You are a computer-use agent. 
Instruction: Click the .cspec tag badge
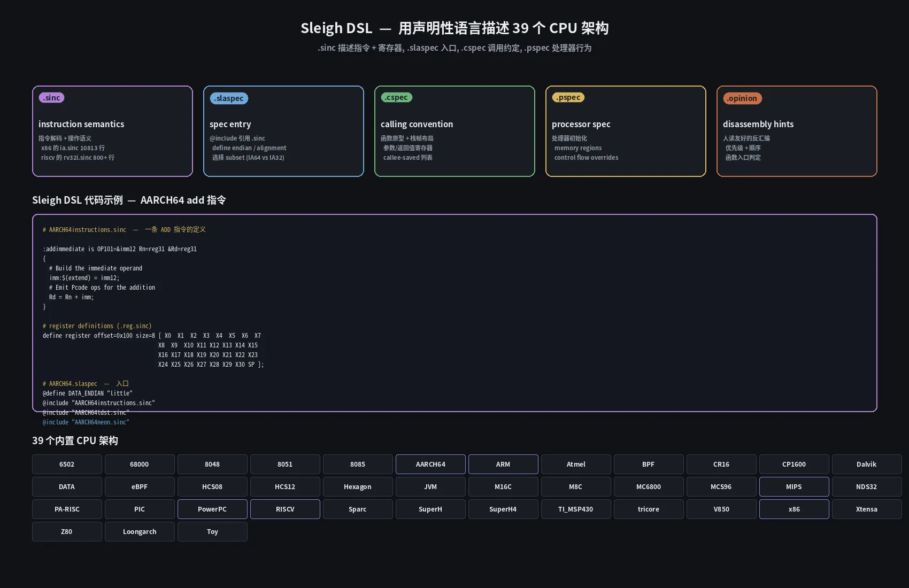pyautogui.click(x=396, y=97)
